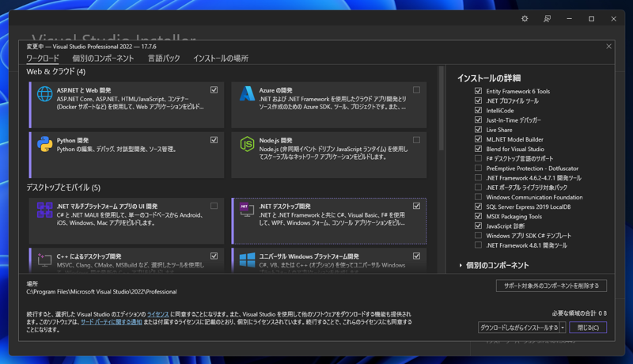Check the Node.js development workload

pyautogui.click(x=416, y=139)
